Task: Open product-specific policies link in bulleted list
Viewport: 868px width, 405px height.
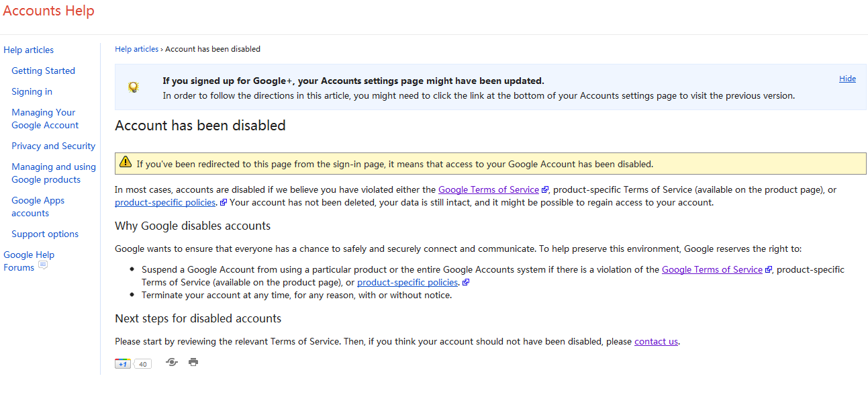Action: [x=408, y=282]
